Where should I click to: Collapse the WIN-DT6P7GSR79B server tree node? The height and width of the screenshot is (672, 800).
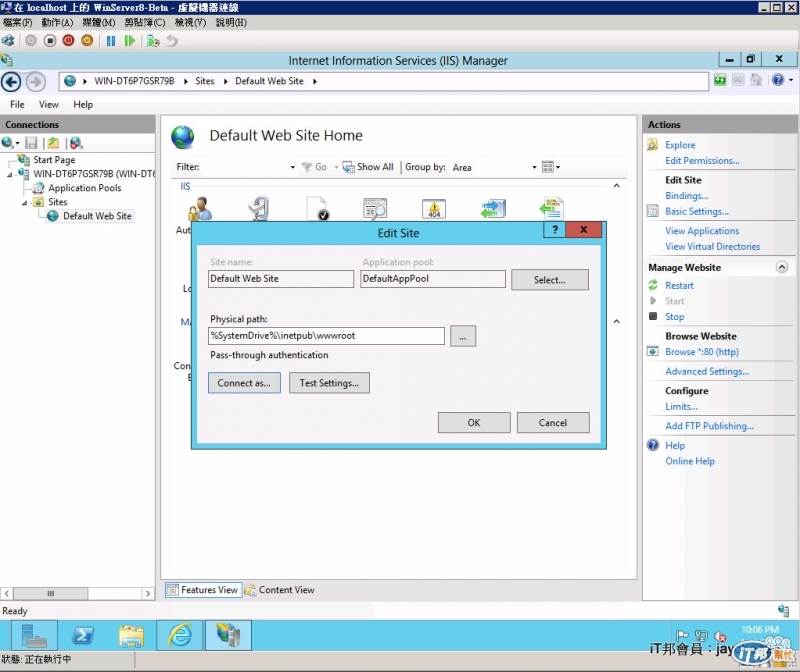coord(10,175)
